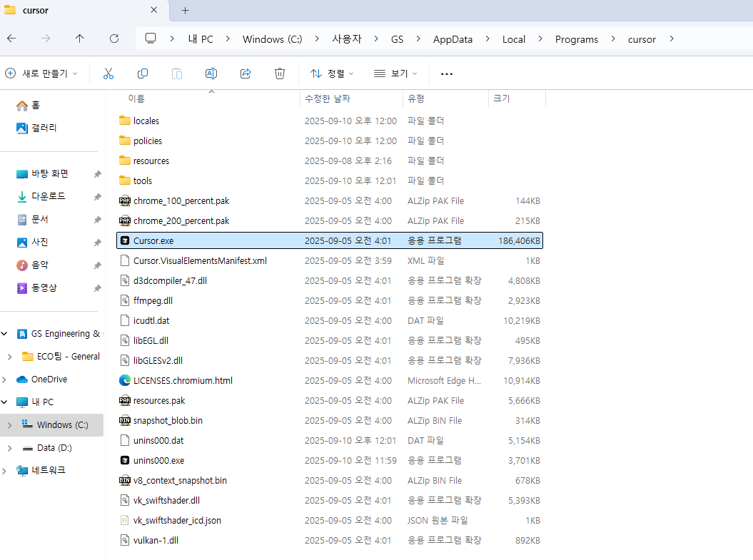753x560 pixels.
Task: Click the Rename icon in toolbar
Action: click(x=211, y=73)
